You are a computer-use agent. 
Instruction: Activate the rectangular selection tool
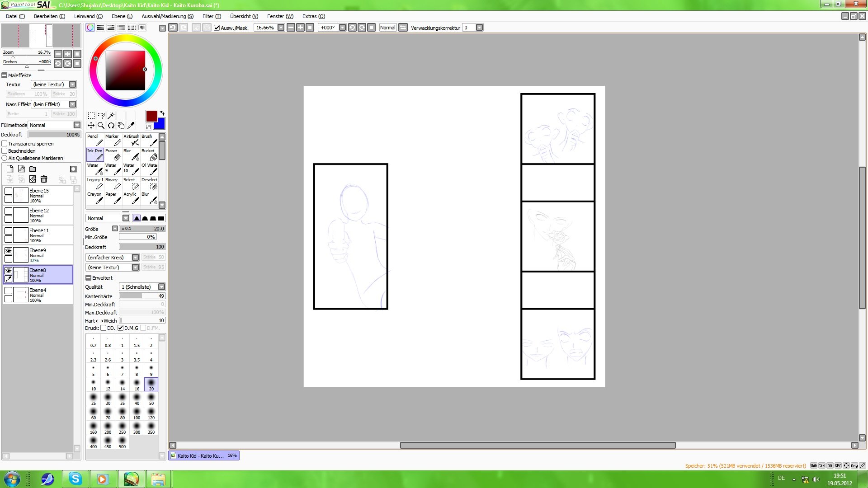click(x=91, y=116)
